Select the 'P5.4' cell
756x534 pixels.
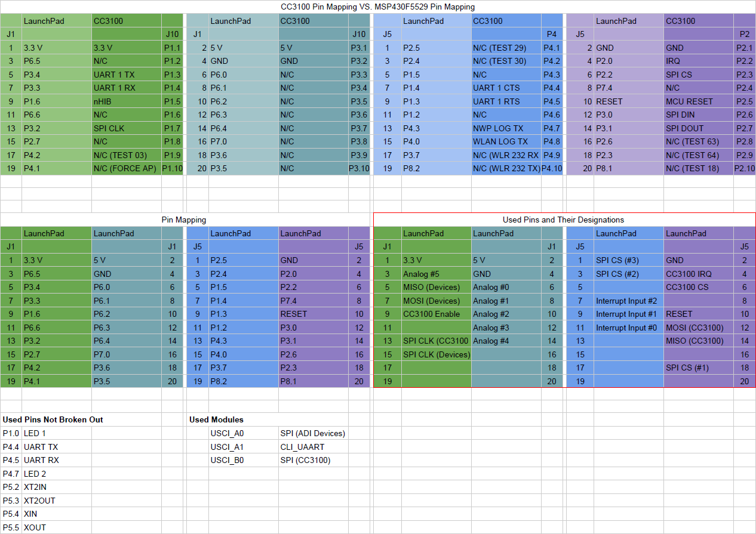(11, 514)
